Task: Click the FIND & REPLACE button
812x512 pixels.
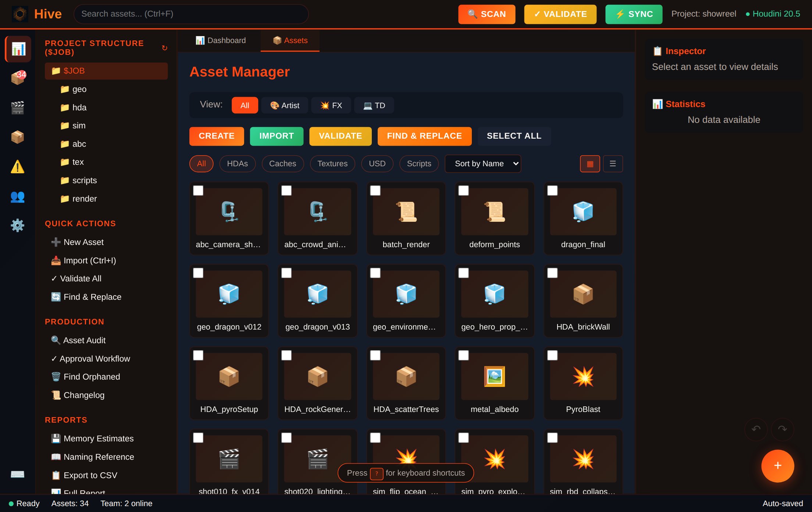Action: click(x=424, y=136)
